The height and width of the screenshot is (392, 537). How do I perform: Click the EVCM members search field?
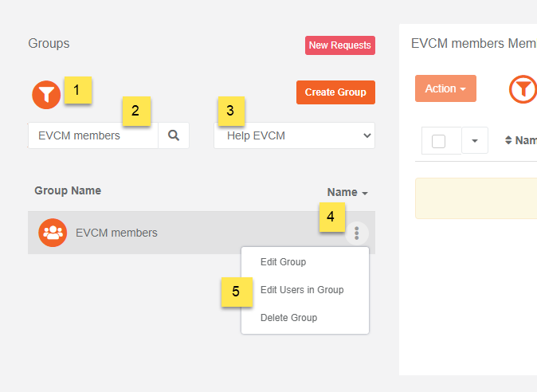(93, 135)
